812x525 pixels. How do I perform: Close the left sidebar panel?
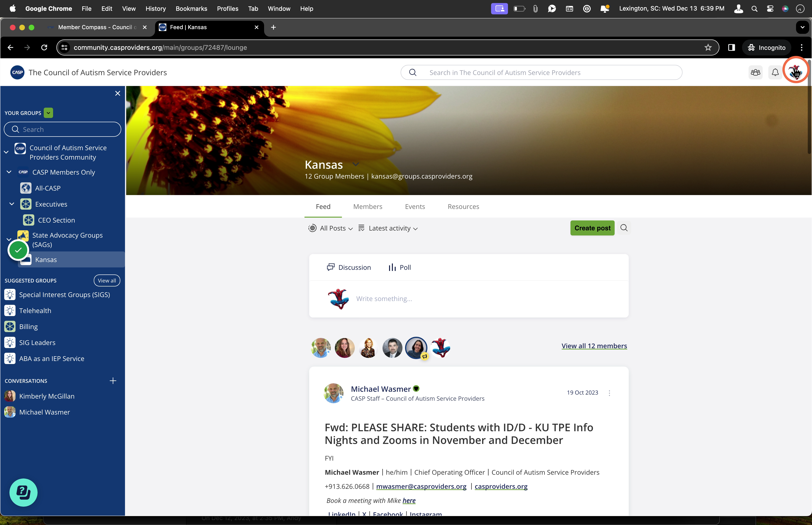117,93
